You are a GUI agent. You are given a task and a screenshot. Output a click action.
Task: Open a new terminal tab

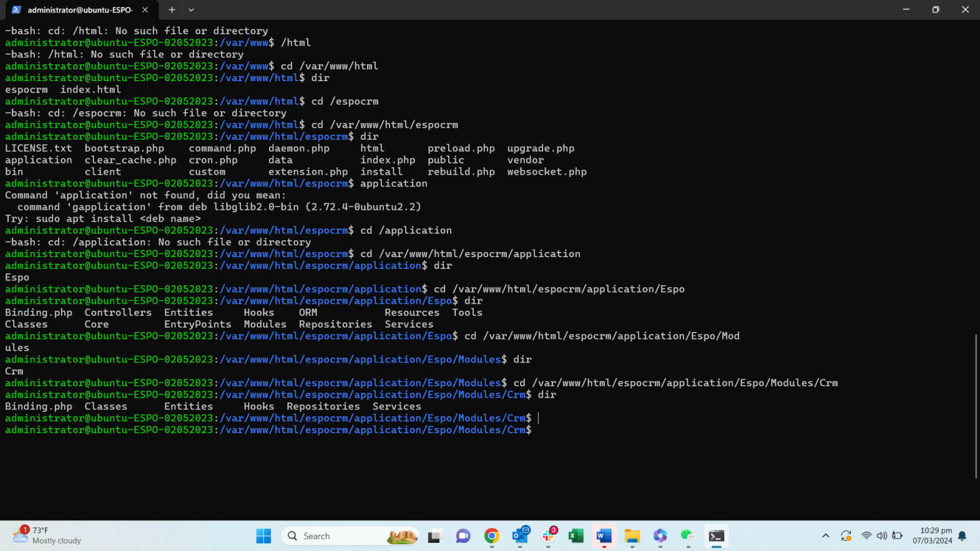[x=172, y=10]
